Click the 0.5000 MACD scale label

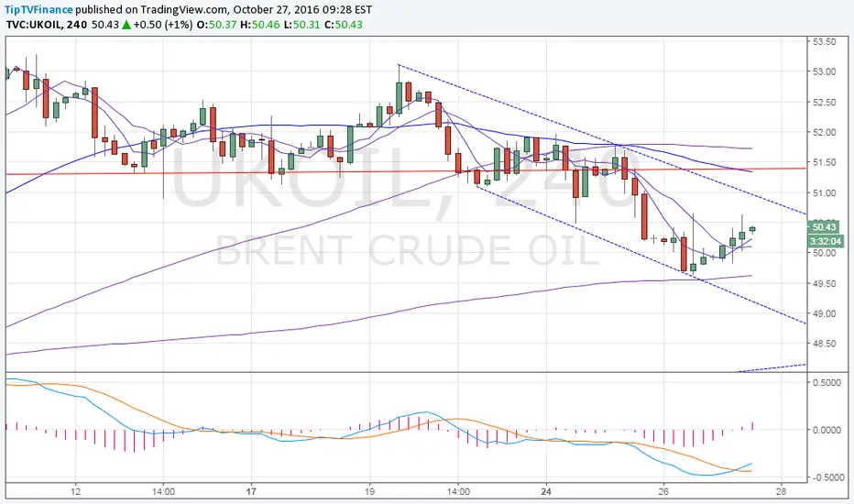[827, 383]
